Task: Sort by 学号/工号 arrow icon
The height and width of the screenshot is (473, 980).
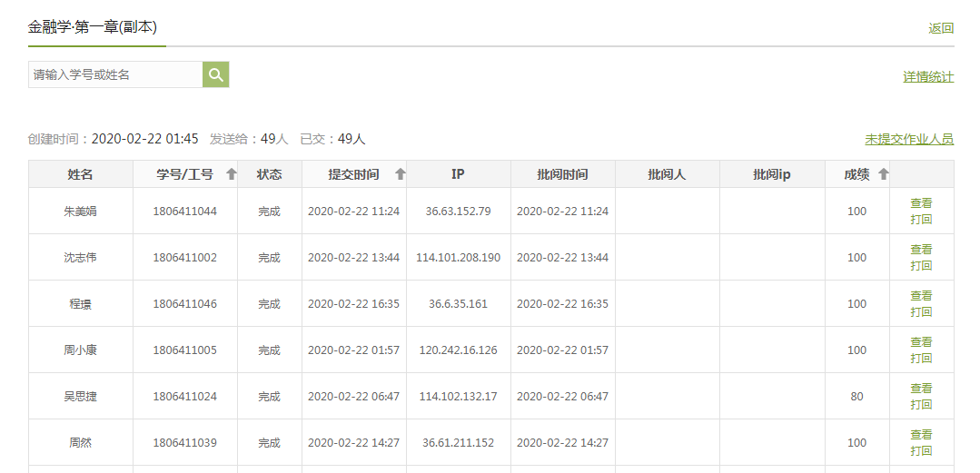Action: (x=231, y=174)
